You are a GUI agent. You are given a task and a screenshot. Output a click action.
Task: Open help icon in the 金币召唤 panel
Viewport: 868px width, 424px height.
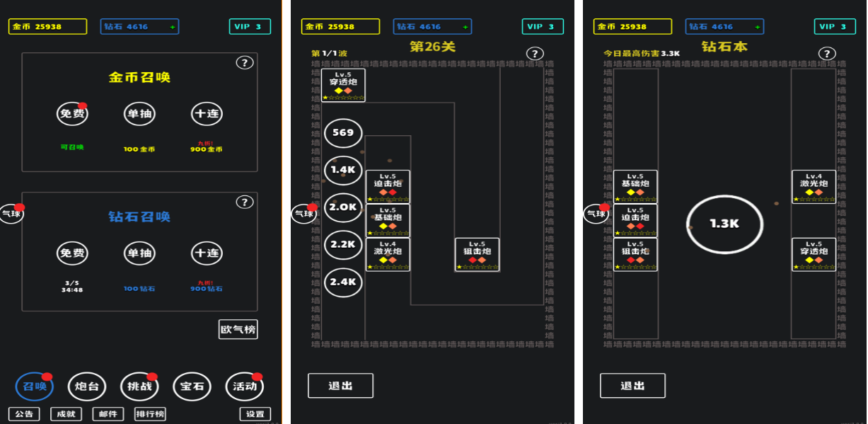[244, 62]
